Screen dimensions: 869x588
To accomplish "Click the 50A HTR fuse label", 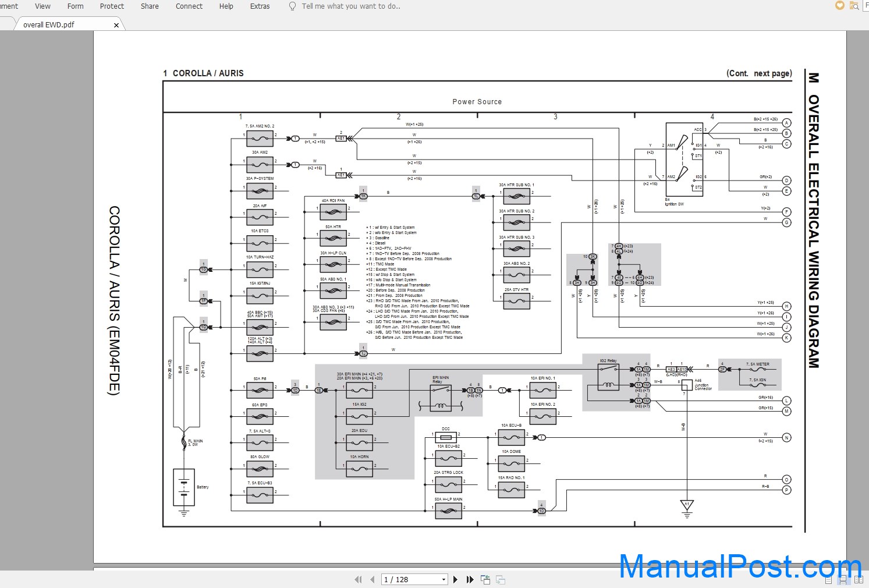I will pyautogui.click(x=333, y=227).
